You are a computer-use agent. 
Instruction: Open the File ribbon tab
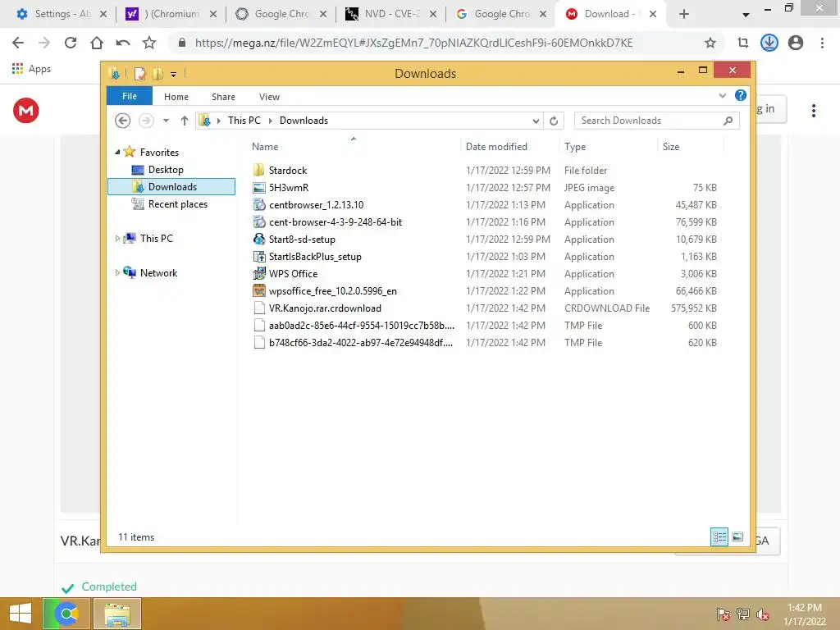point(130,96)
